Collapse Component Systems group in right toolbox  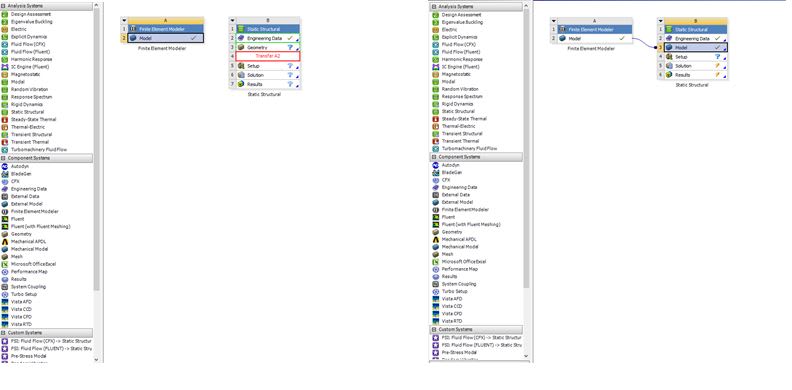434,157
